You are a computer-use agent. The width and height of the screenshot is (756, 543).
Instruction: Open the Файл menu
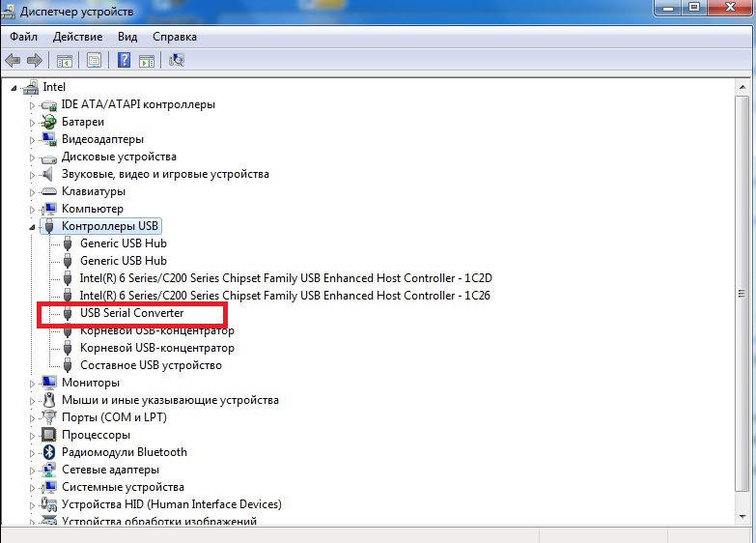tap(23, 37)
